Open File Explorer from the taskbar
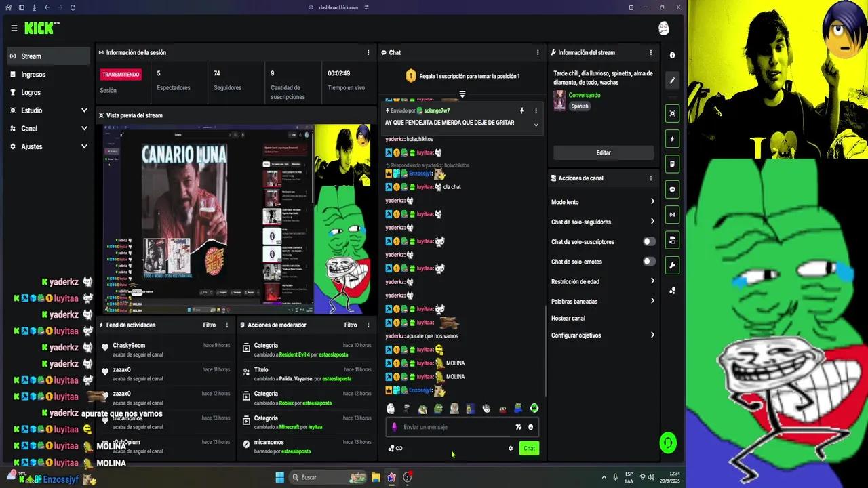 376,477
